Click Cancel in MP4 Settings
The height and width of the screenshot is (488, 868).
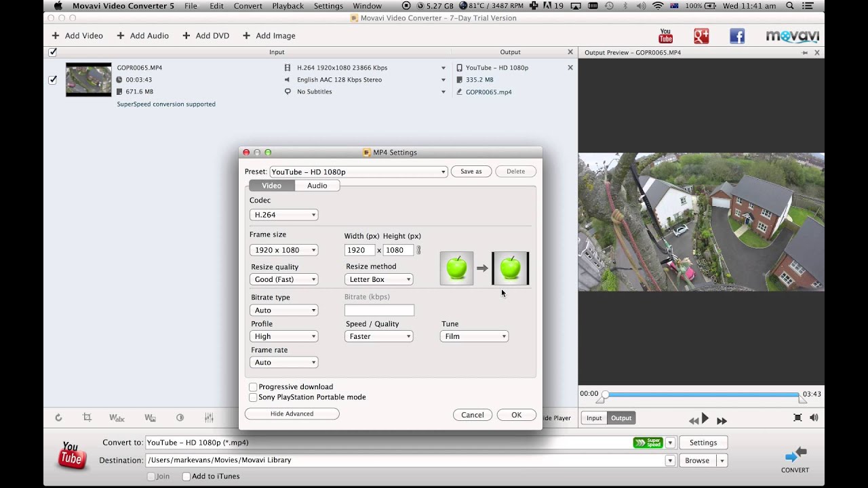click(x=473, y=415)
